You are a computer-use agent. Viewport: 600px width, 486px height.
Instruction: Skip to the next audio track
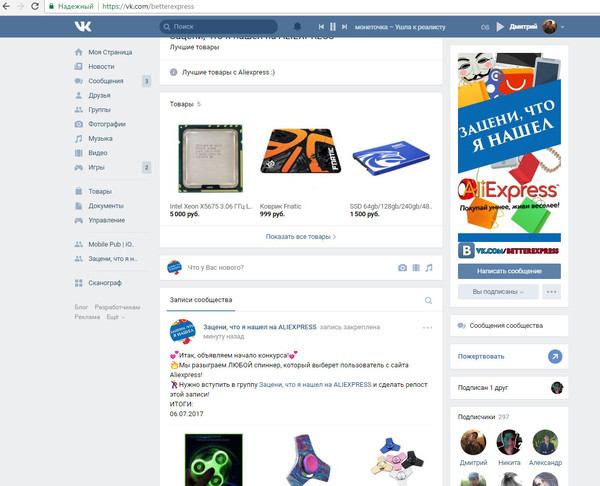click(345, 27)
